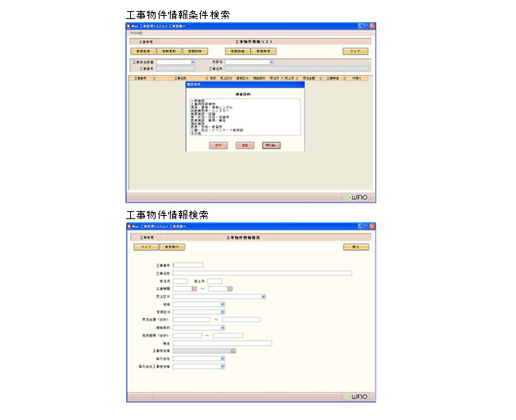This screenshot has width=516, height=420.
Task: Open the end date calendar picker for 工事期間
Action: point(230,288)
